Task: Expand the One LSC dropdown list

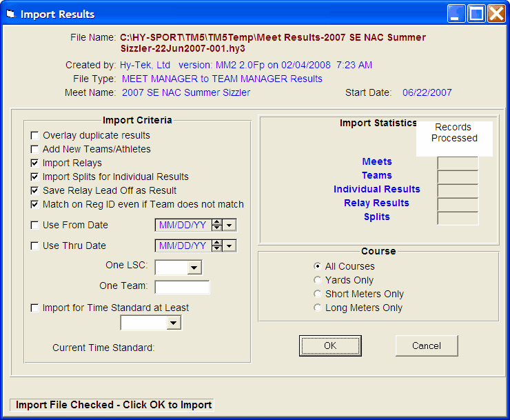Action: pyautogui.click(x=194, y=268)
